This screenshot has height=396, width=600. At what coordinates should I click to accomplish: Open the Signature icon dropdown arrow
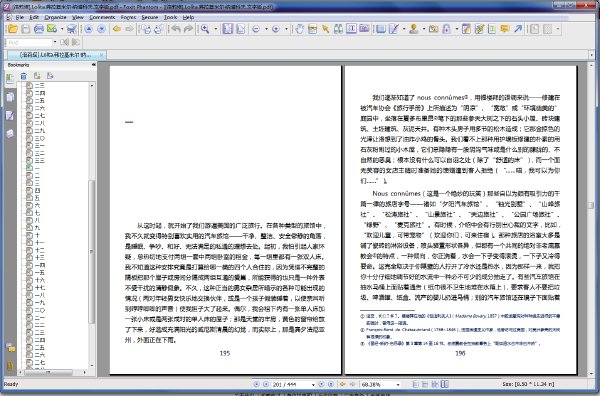click(x=424, y=29)
